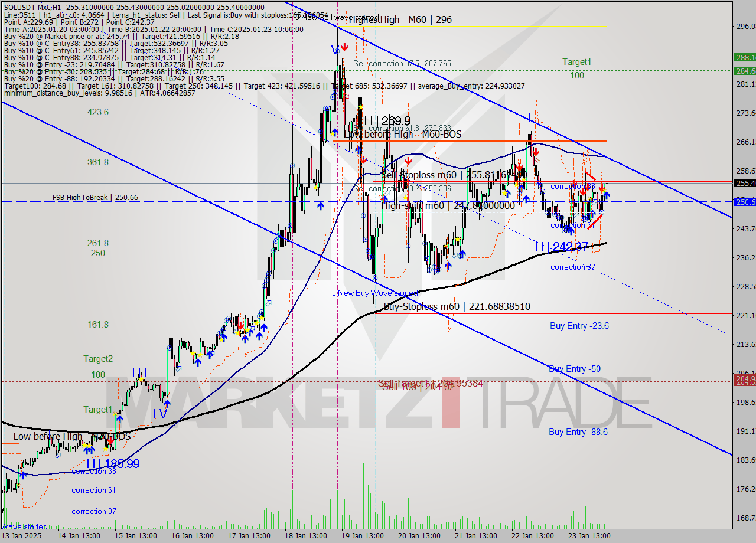Screen dimensions: 756x543
Task: Click the '23 Jan 13:00' time label
Action: (x=588, y=536)
